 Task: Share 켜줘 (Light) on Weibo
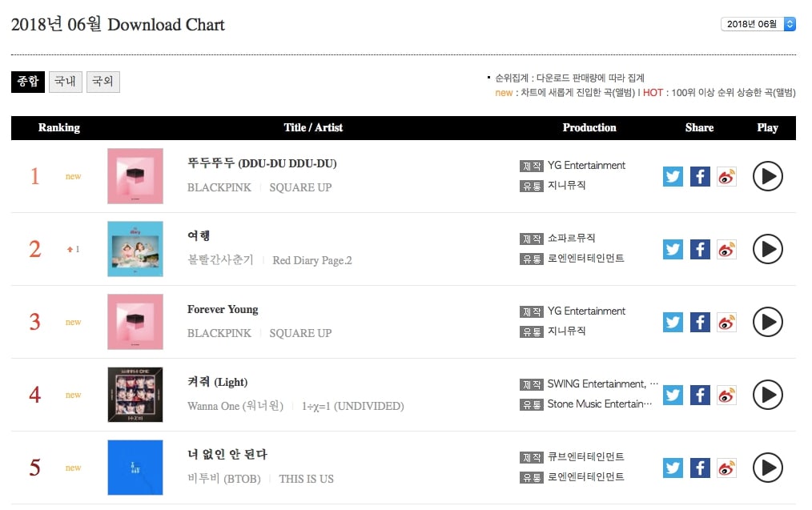(726, 395)
